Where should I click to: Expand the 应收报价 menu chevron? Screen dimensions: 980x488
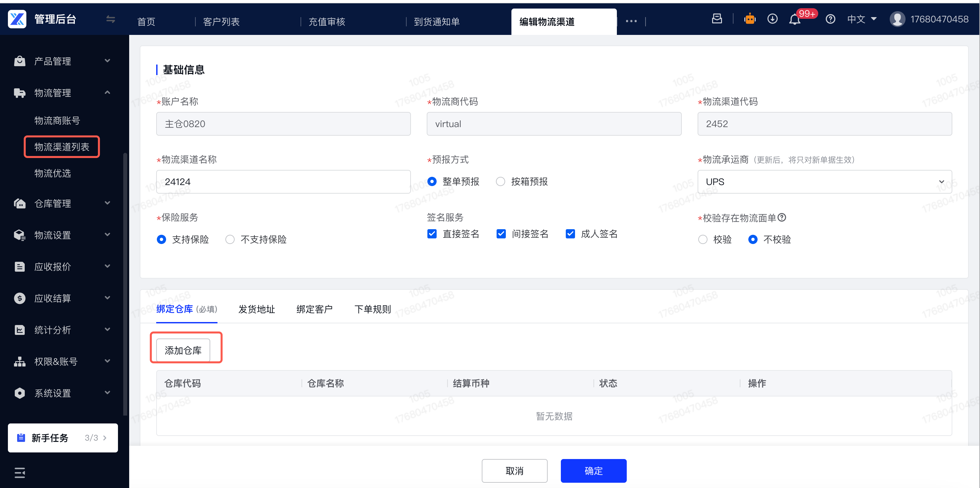click(108, 266)
